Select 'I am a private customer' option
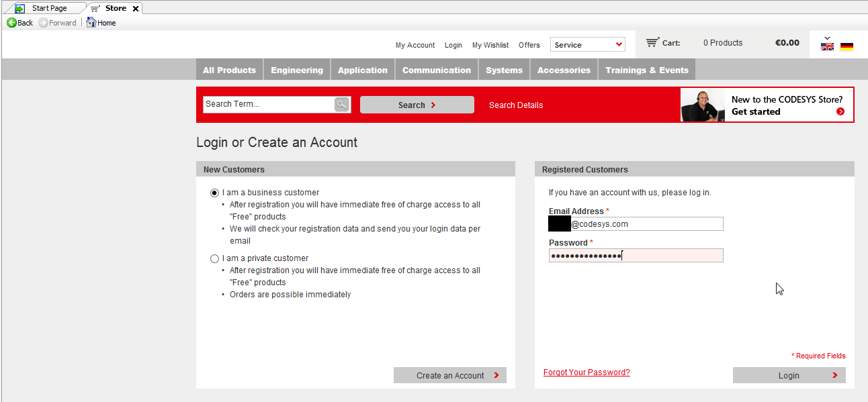The image size is (868, 402). (x=214, y=258)
